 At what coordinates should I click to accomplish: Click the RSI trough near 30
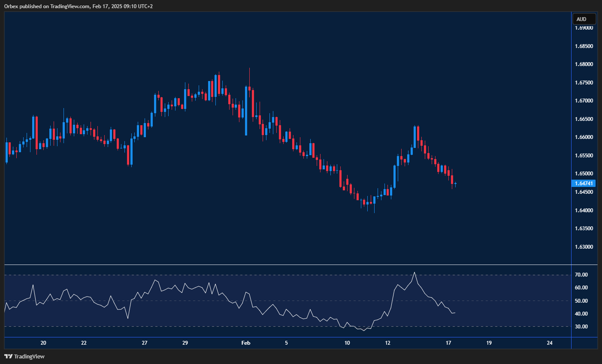[x=364, y=330]
